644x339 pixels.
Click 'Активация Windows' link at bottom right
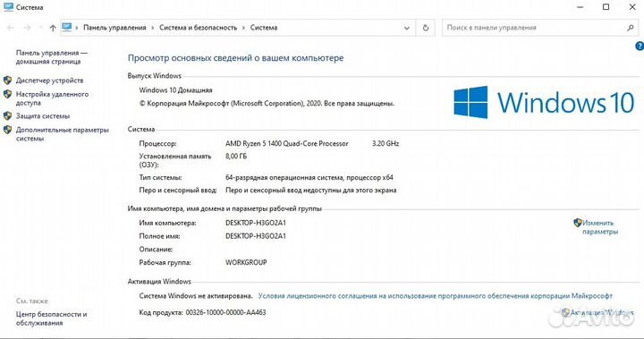pos(602,313)
